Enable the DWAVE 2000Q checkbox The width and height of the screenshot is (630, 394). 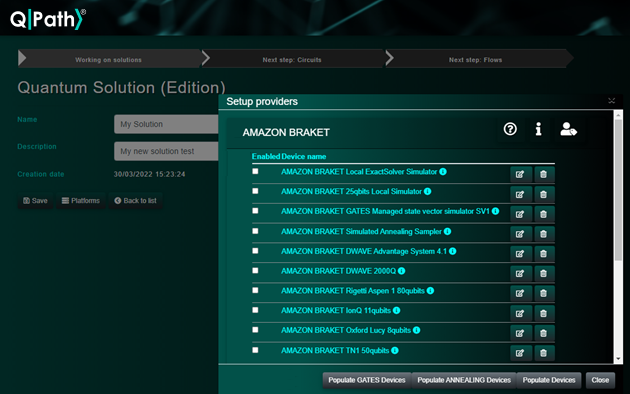coord(255,270)
